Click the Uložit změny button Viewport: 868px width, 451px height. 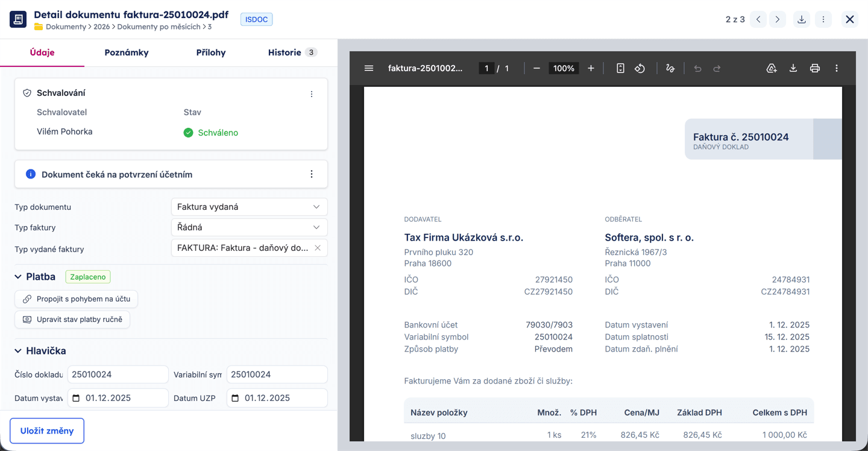click(x=47, y=431)
